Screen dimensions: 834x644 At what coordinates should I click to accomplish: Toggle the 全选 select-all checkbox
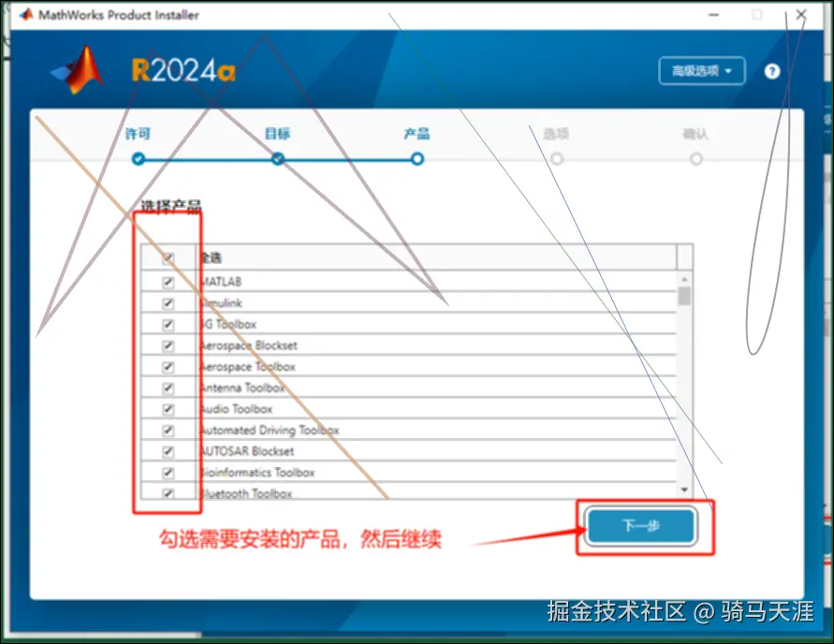point(168,258)
